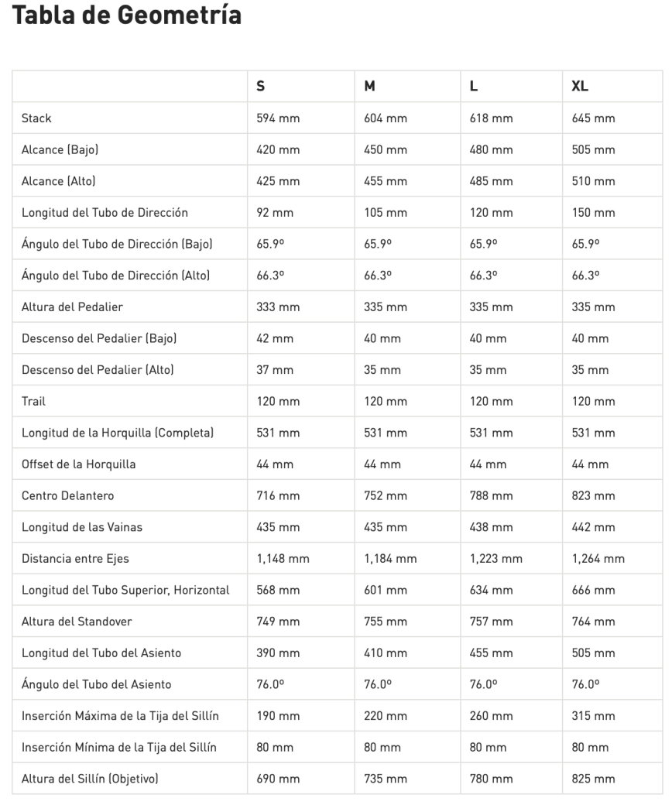The image size is (672, 805).
Task: Click the 825 mm saddle height value
Action: pos(593,779)
